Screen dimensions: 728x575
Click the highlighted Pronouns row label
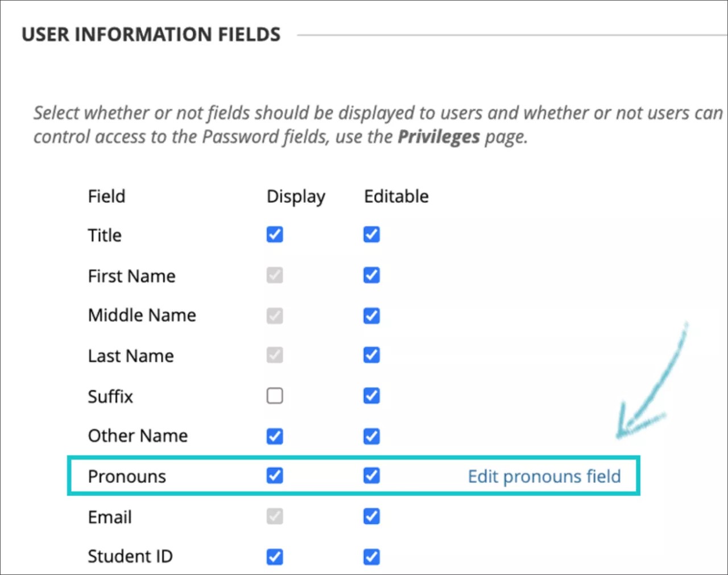127,477
